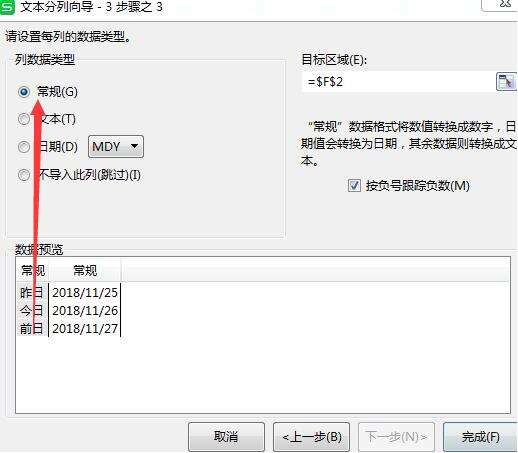Choose 不导入此列(跳过)(I) option
This screenshot has height=453, width=518.
[x=24, y=175]
